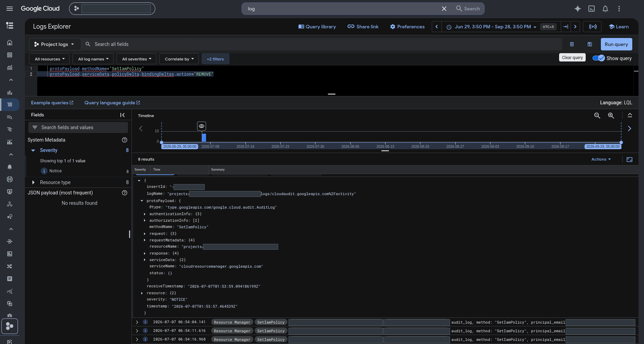
Task: Expand the Resource type field section
Action: (x=33, y=182)
